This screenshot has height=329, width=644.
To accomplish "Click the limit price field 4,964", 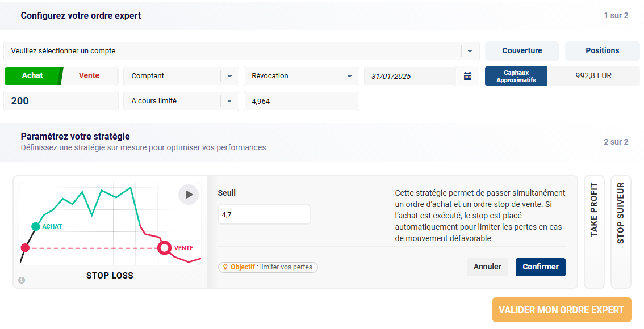I will click(x=301, y=101).
